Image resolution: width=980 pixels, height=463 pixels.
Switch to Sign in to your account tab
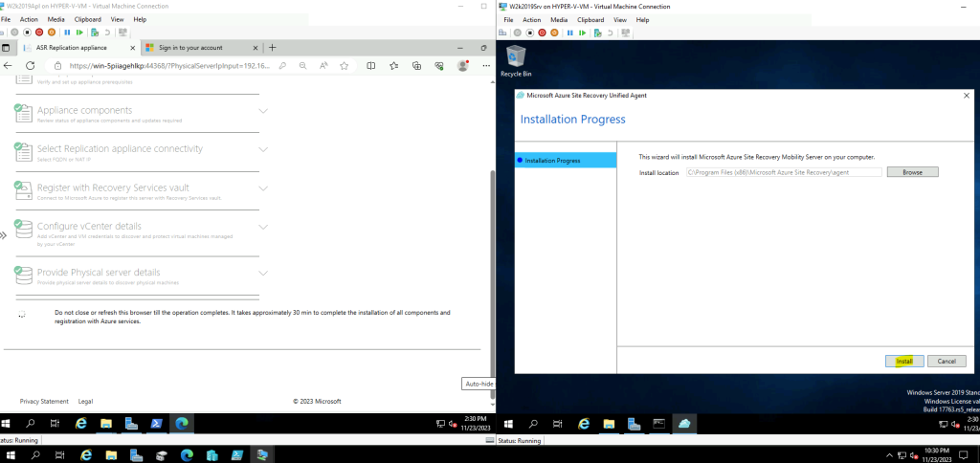point(201,48)
